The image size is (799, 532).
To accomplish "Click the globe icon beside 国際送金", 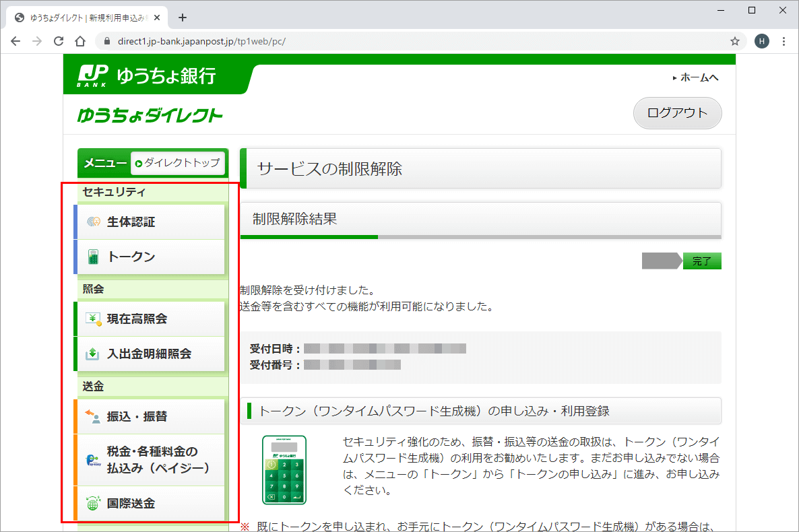I will pos(93,503).
